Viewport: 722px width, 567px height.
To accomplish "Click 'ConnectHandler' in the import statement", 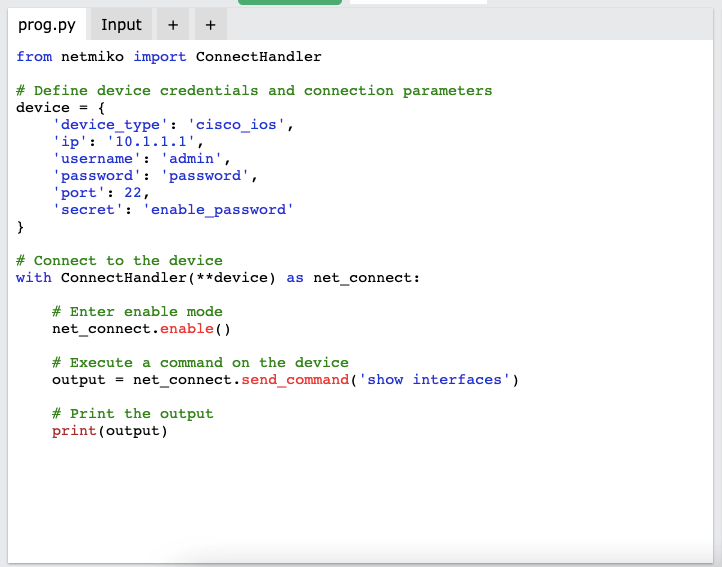I will [258, 57].
